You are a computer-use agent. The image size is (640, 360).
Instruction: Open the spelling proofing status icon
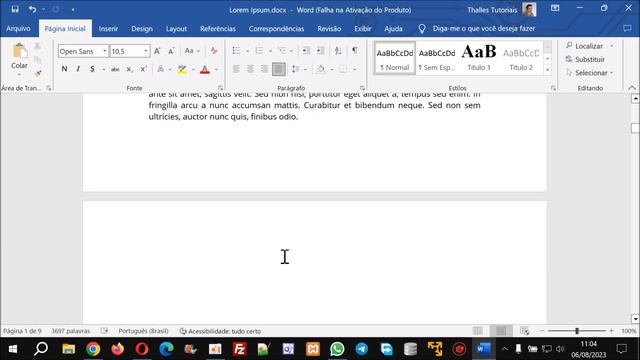click(x=104, y=331)
